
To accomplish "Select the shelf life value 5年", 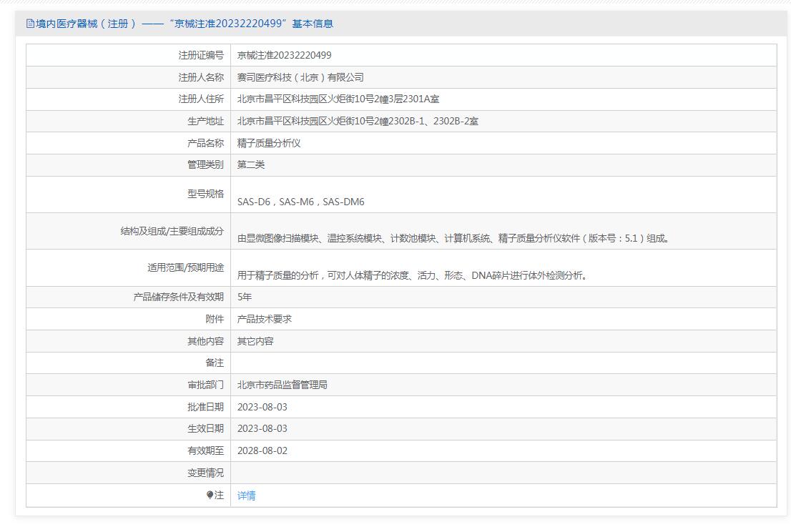I will coord(244,297).
